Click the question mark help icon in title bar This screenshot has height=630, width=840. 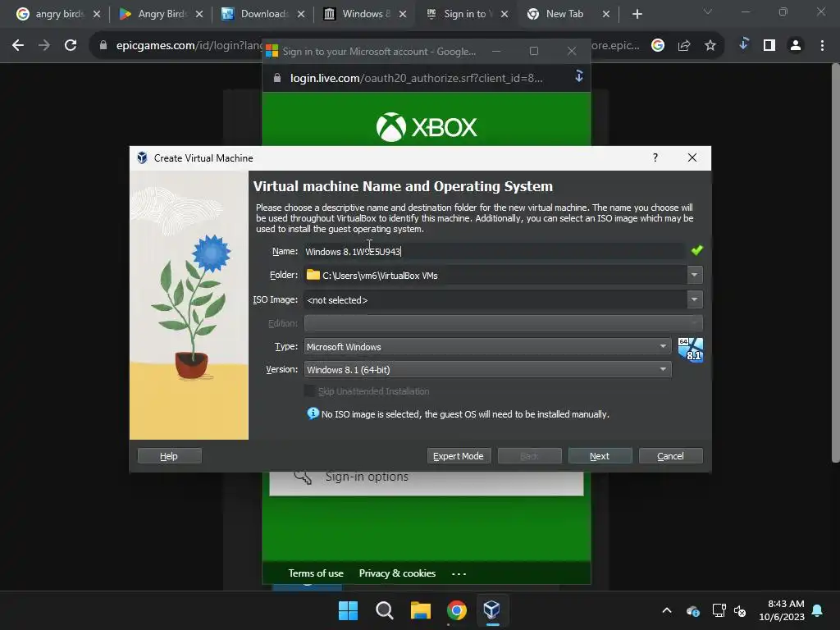pos(655,157)
